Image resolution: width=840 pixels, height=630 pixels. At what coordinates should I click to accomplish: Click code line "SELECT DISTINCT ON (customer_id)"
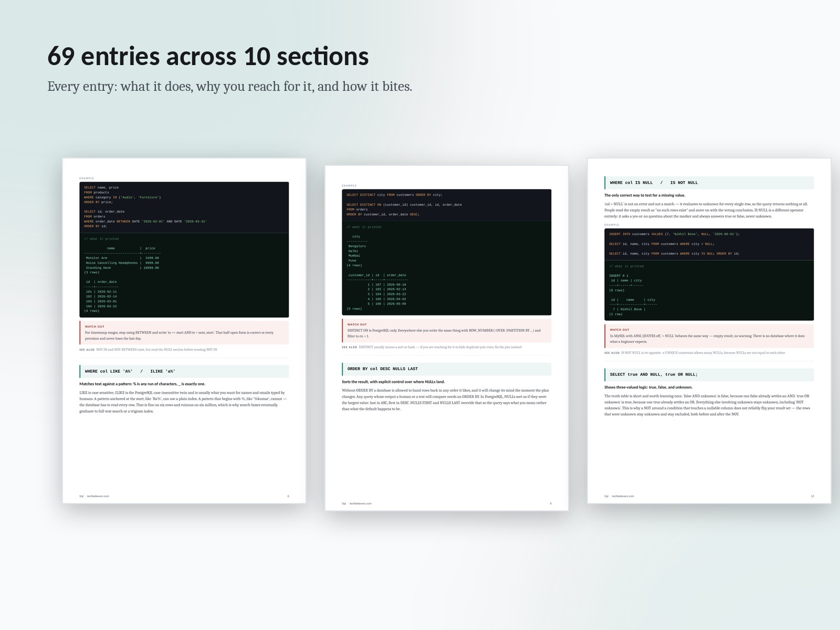coord(404,205)
